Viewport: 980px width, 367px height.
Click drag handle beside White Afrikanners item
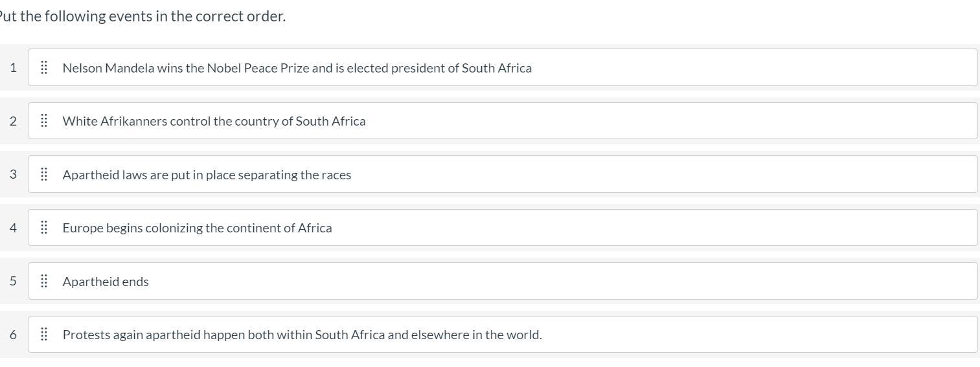[44, 121]
